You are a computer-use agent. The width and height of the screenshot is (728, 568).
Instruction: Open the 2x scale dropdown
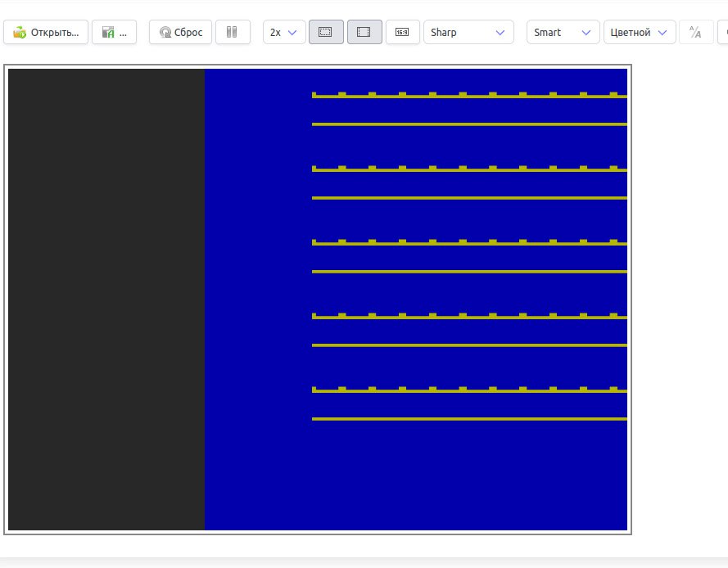(x=283, y=33)
